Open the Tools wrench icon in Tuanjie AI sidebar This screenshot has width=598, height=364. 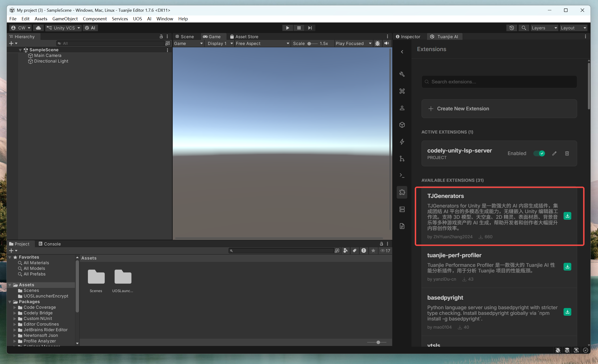402,74
